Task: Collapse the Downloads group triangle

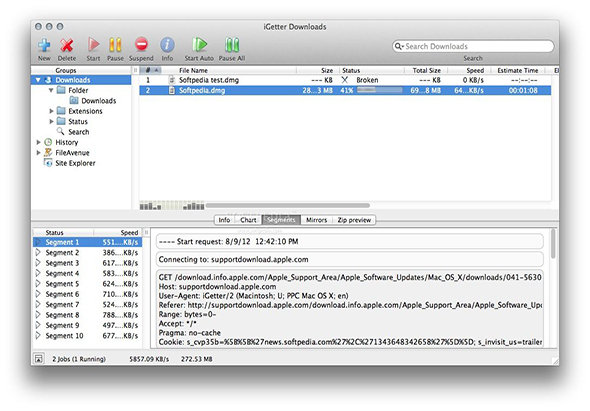Action: click(x=38, y=80)
